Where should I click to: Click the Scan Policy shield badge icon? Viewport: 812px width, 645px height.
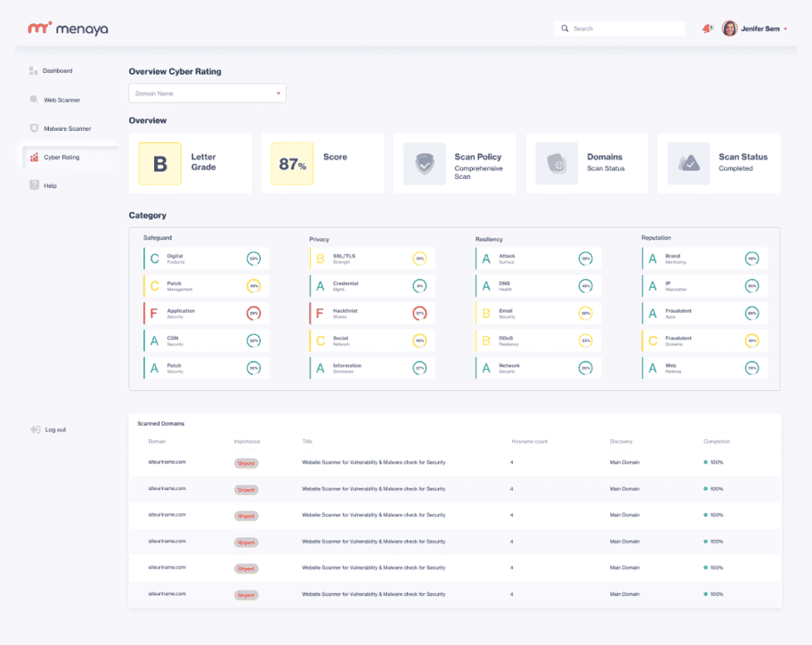423,163
